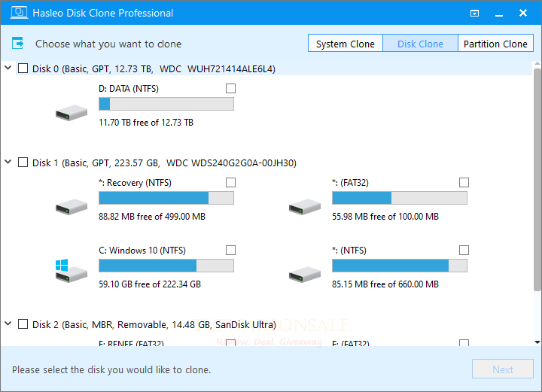
Task: Click the 'C: Windows 10 (NTFS)' label
Action: [x=142, y=251]
